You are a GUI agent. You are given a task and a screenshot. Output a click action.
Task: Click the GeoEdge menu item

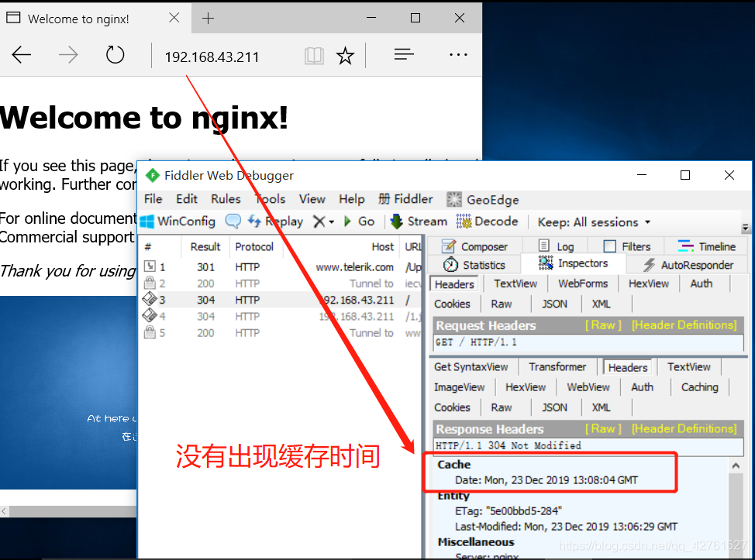[483, 200]
